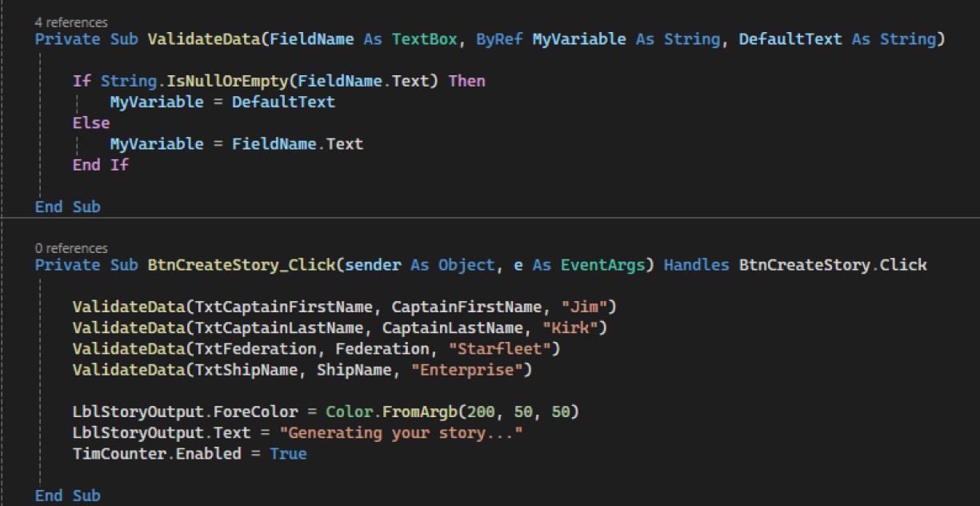The image size is (980, 506).
Task: Click the "Starfleet" string literal
Action: (x=504, y=349)
